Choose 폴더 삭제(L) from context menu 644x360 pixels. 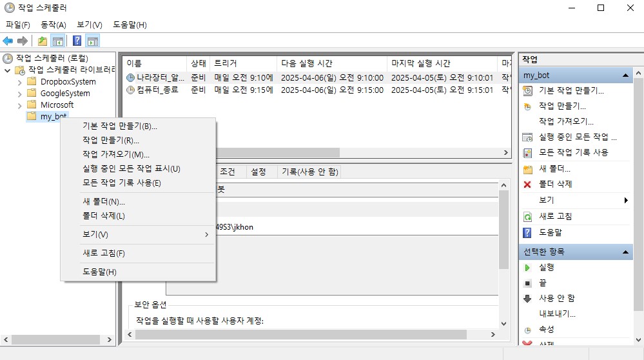tap(138, 215)
